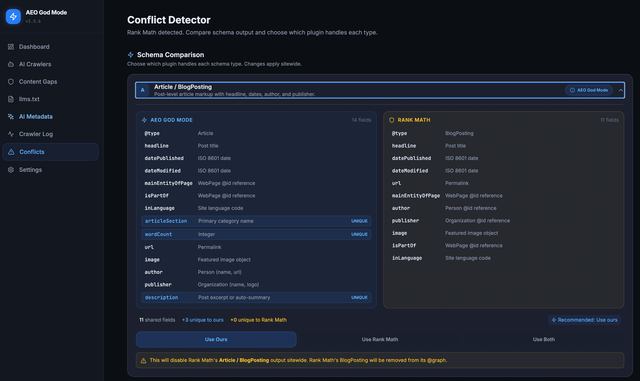The height and width of the screenshot is (381, 640).
Task: Click 'Organization (name, logo)' value
Action: 228,285
